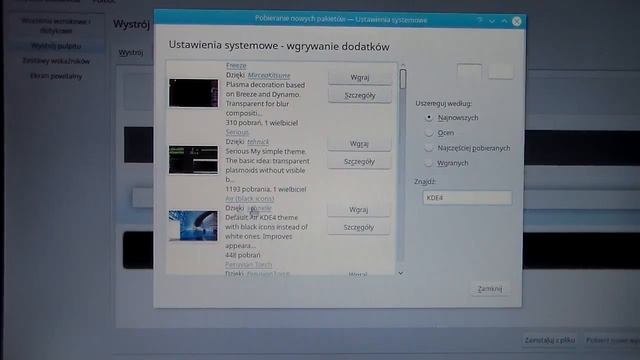
Task: Maximize the dialog using the title bar up chevron
Action: 504,21
